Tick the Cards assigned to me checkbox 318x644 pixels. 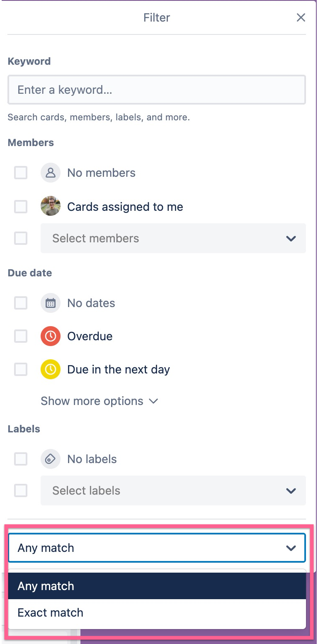21,206
